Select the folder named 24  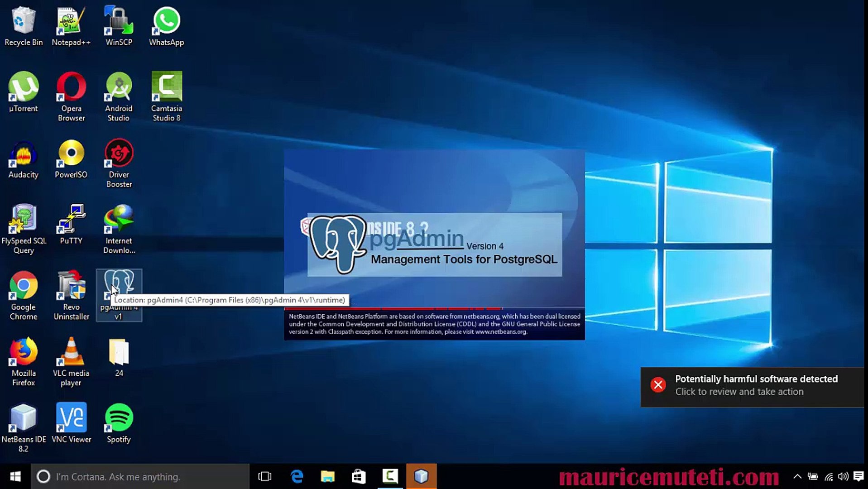[x=119, y=357]
